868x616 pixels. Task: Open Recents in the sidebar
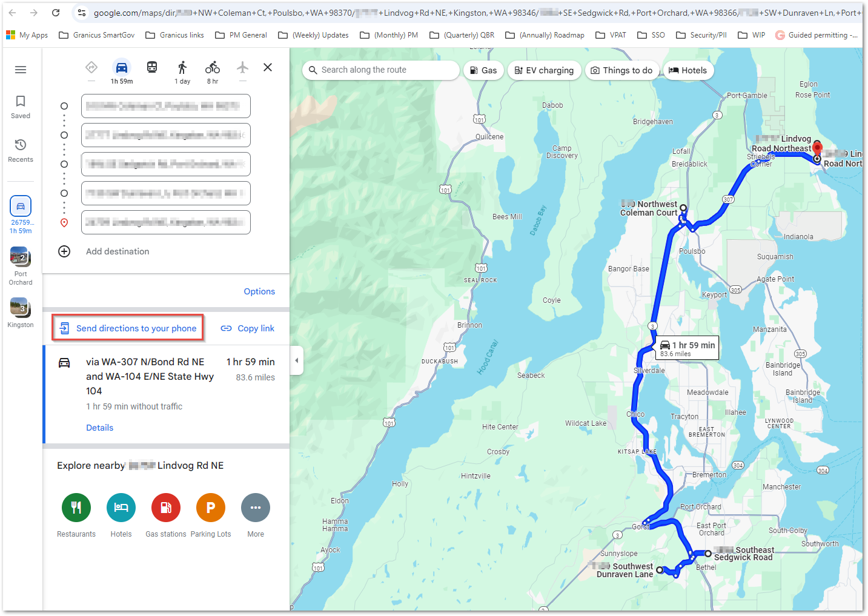[21, 150]
